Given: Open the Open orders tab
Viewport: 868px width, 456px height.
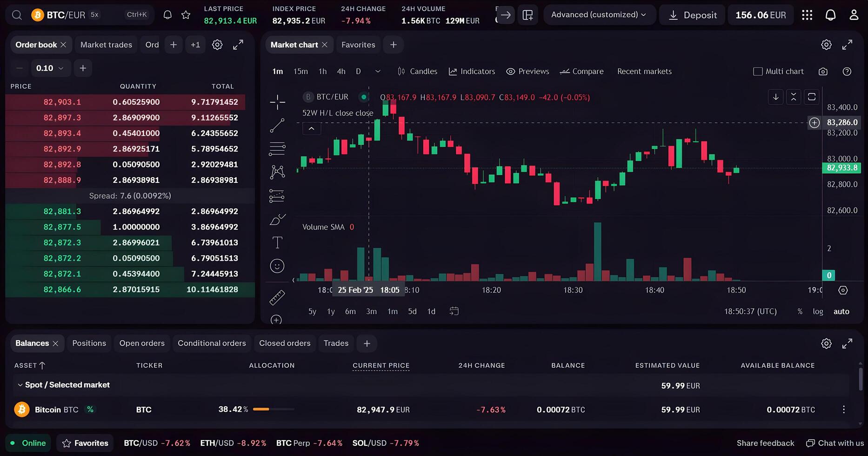Looking at the screenshot, I should (x=142, y=343).
